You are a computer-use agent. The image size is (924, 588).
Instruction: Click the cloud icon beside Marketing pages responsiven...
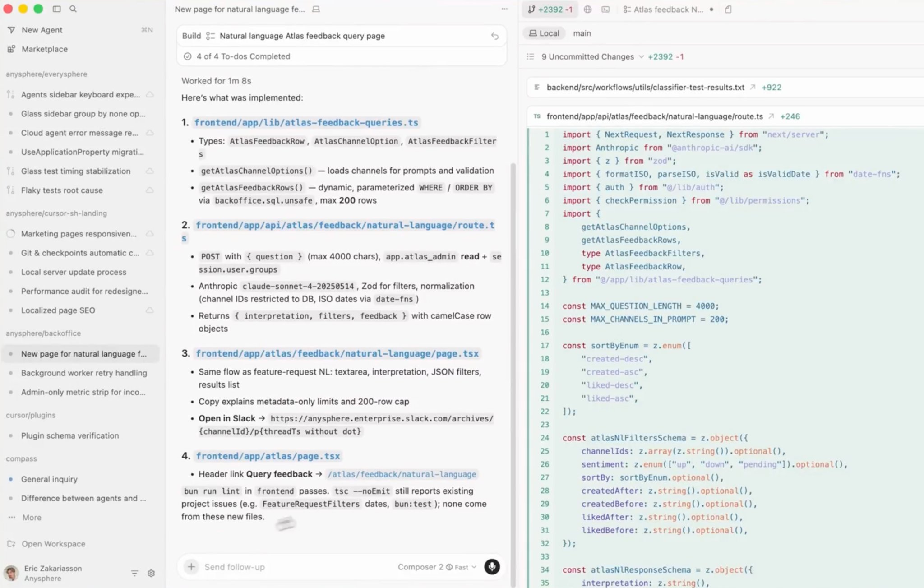tap(150, 234)
